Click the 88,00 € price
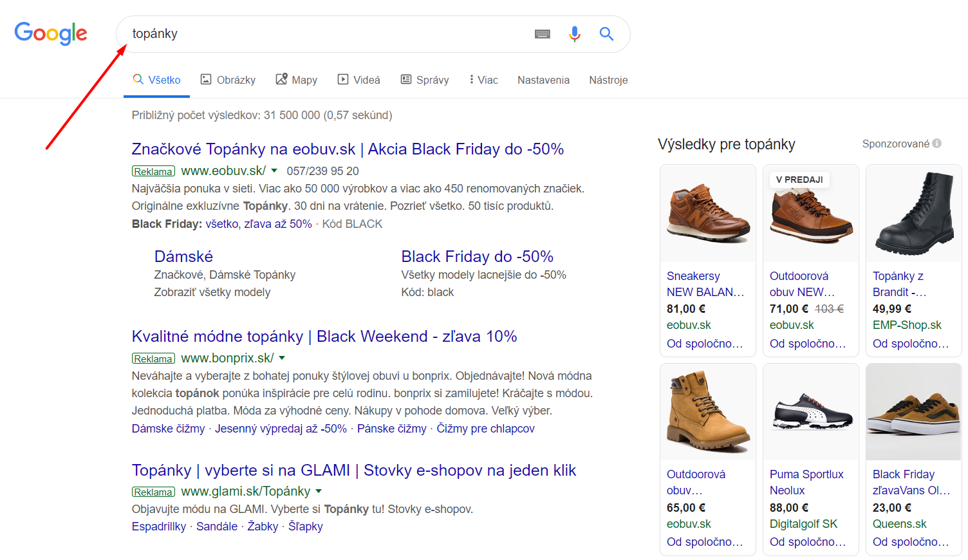The image size is (968, 560). click(x=789, y=508)
